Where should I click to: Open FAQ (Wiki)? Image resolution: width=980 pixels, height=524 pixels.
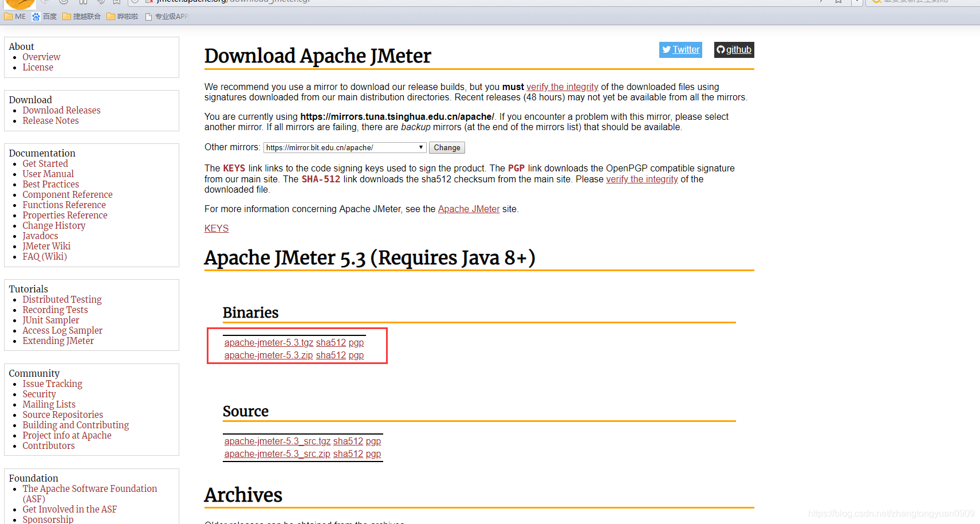pos(45,257)
